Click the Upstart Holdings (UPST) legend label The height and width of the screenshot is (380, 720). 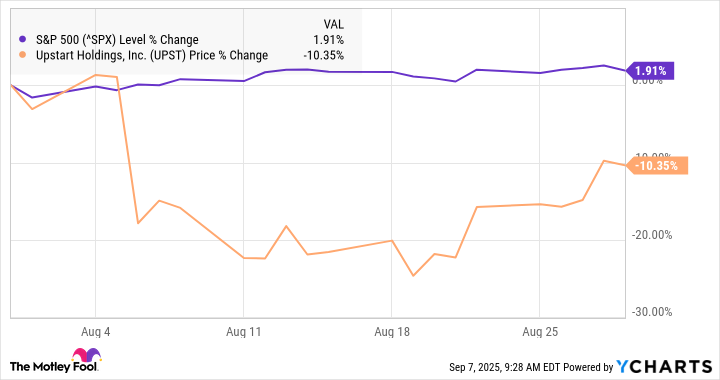click(152, 56)
